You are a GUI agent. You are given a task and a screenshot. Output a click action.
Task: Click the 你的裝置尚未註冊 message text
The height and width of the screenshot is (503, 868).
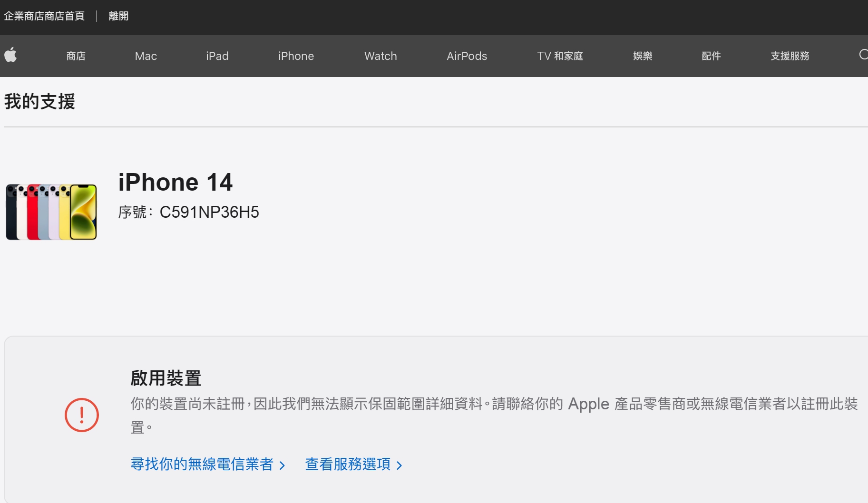tap(494, 416)
